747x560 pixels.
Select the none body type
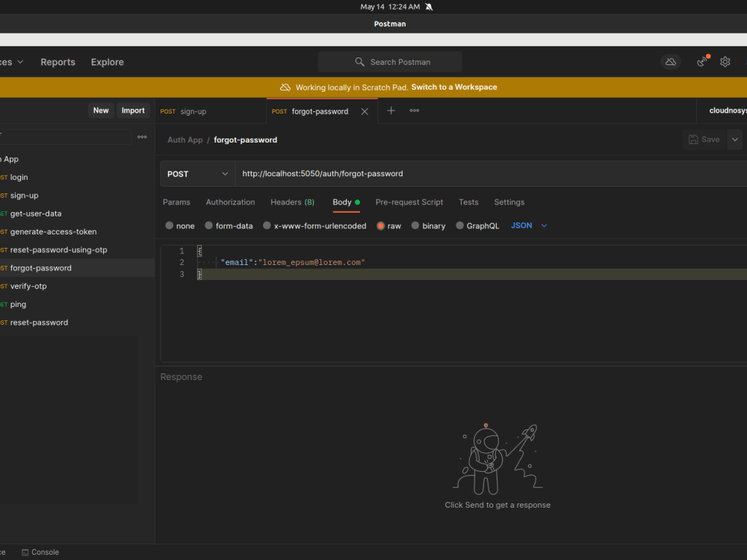[x=179, y=225]
